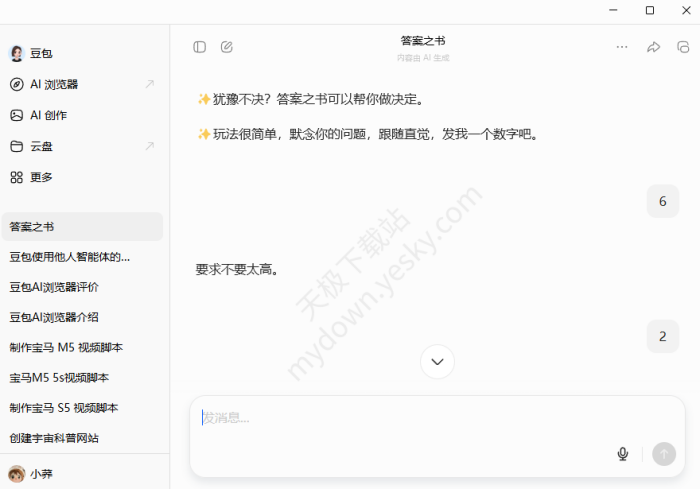Click the external arrow beside AI 浏览器
Screen dimensions: 700x489
pos(150,84)
